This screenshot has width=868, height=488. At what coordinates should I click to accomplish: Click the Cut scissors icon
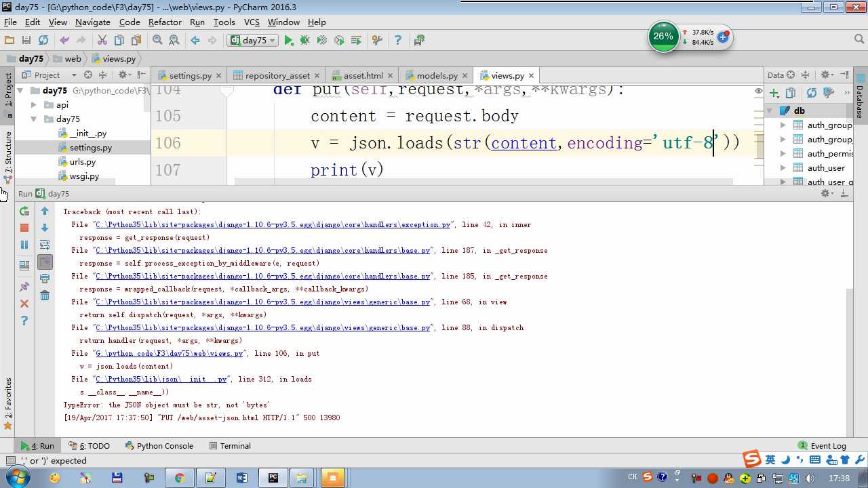[102, 41]
